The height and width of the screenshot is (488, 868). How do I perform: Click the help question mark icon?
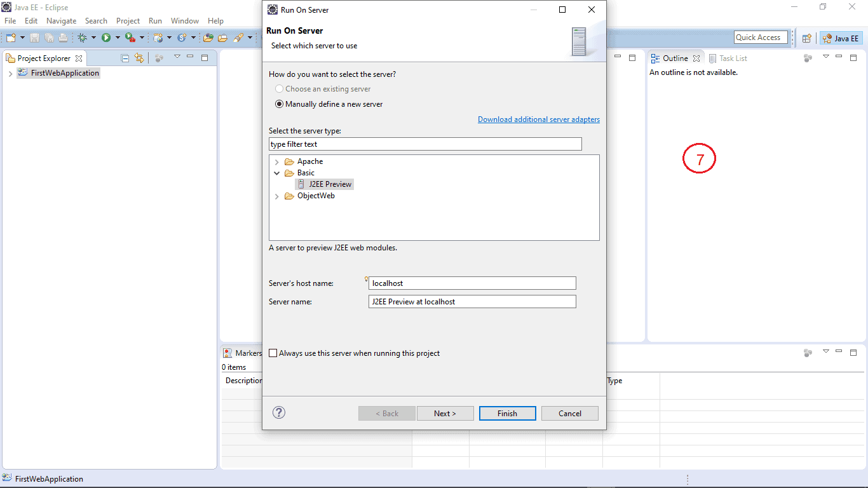pyautogui.click(x=279, y=412)
